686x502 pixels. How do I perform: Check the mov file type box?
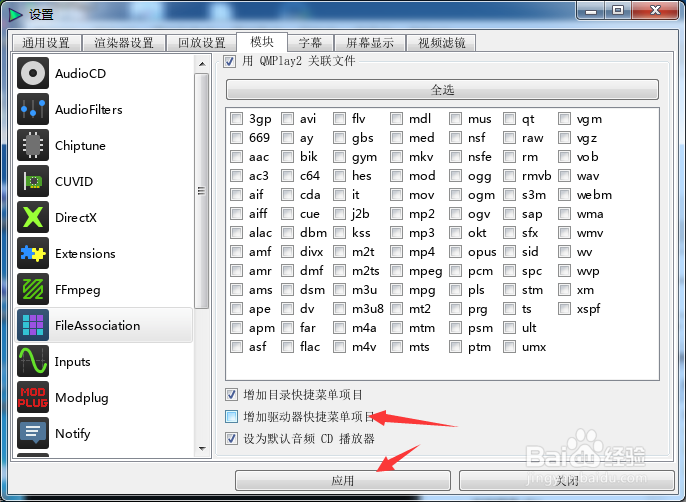(397, 195)
